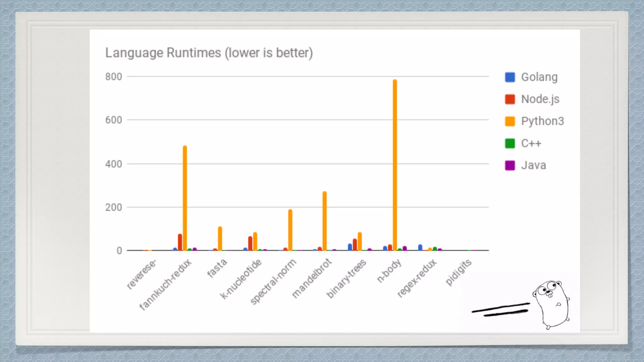Click the pidigits x-axis label
Image resolution: width=644 pixels, height=362 pixels.
[458, 272]
